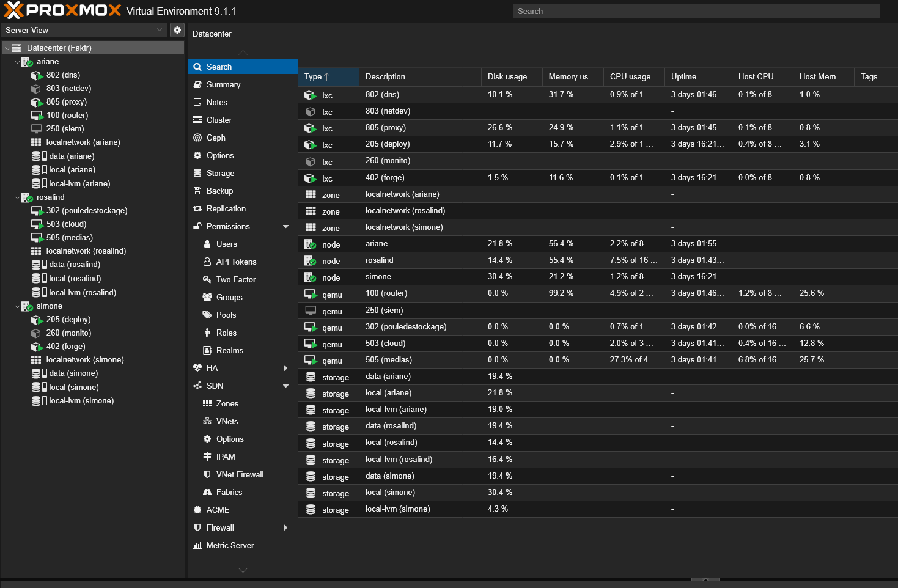The width and height of the screenshot is (898, 588).
Task: Click the Replication icon
Action: (x=197, y=208)
